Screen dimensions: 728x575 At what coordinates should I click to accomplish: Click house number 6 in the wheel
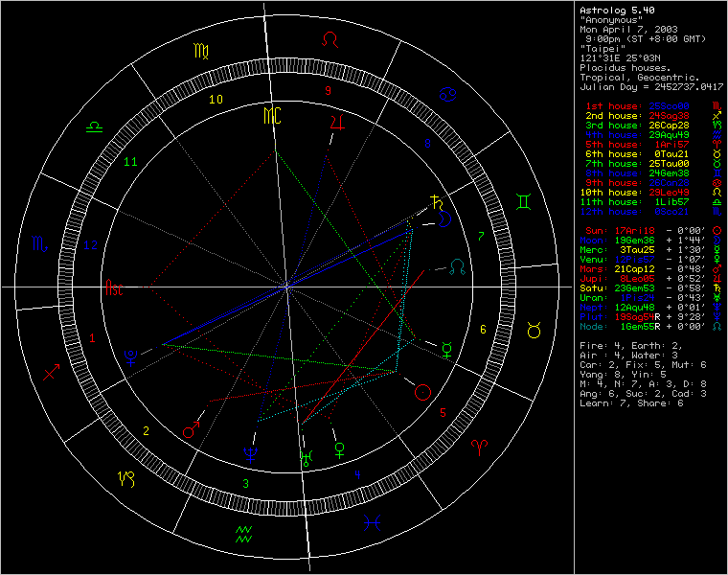coord(483,330)
